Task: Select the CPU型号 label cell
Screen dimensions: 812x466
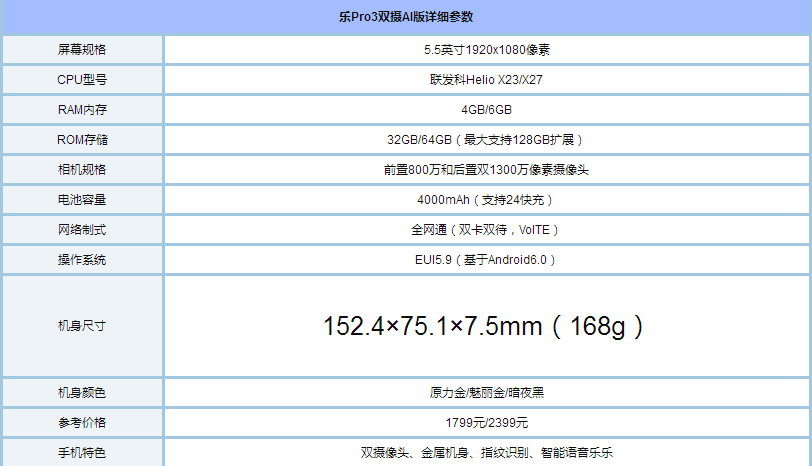Action: pos(82,80)
